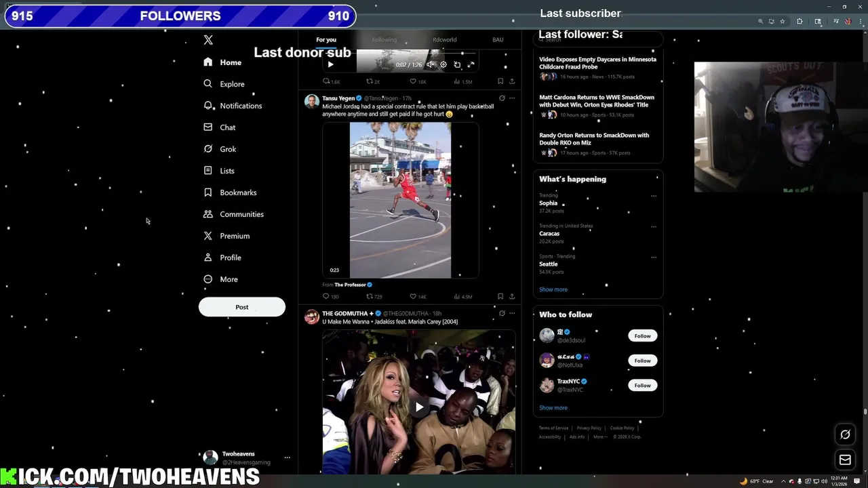868x488 pixels.
Task: Open Tansu Yegen's profile avatar
Action: (x=312, y=102)
